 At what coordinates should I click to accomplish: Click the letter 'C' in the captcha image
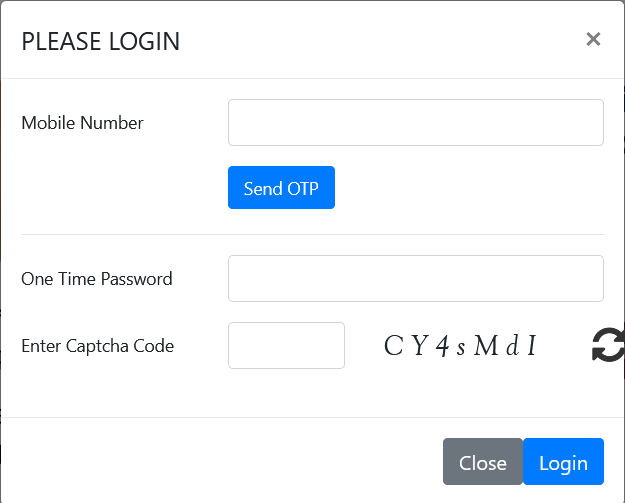coord(394,346)
